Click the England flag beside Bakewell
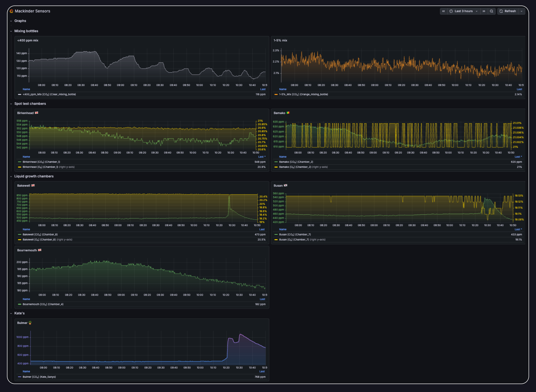This screenshot has height=392, width=536. [33, 186]
